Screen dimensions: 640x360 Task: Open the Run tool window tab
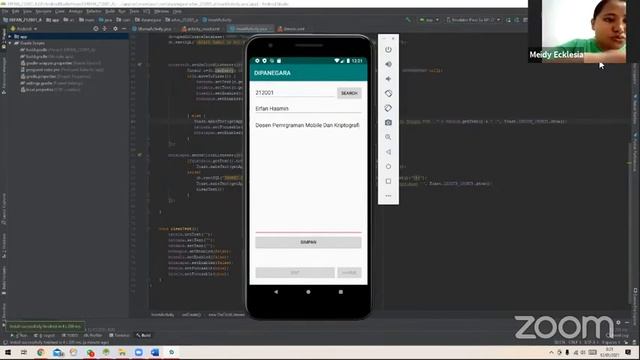(x=19, y=336)
